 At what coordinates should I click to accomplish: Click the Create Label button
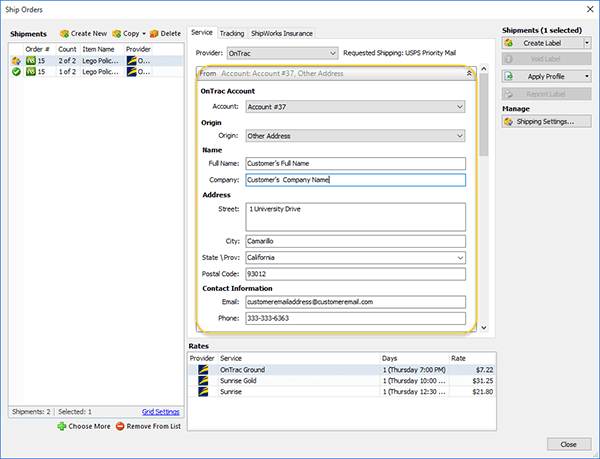pos(543,43)
